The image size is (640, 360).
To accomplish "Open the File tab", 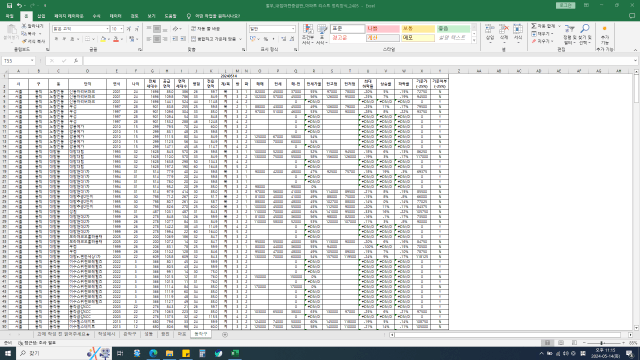I will (10, 16).
